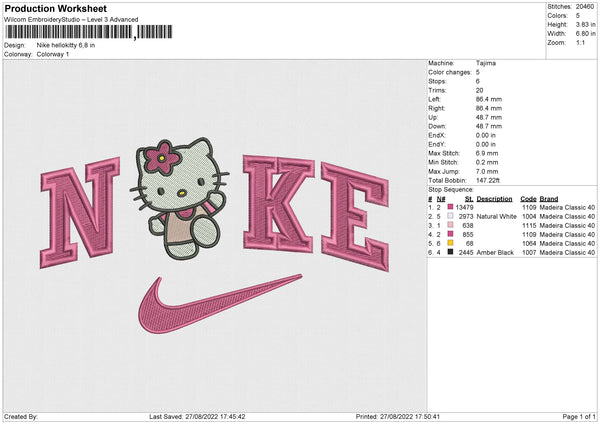This screenshot has height=424, width=600.
Task: Click the 'Code' column header
Action: (528, 199)
